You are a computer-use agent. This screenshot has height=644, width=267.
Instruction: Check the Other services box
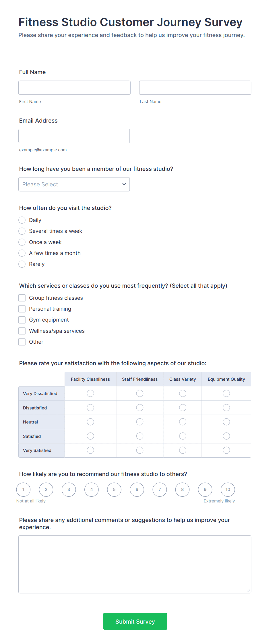22,342
